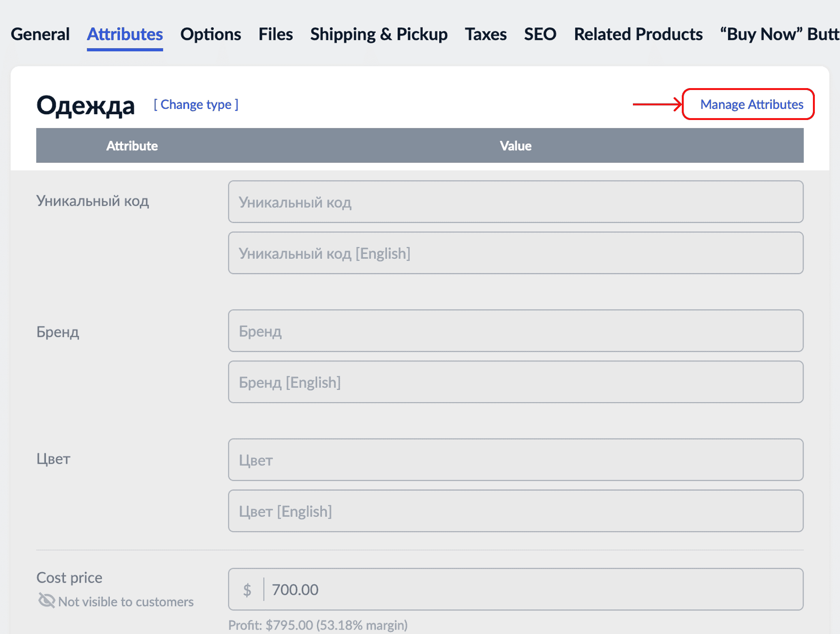Screen dimensions: 840x634
Task: Open the Files tab
Action: [x=275, y=34]
